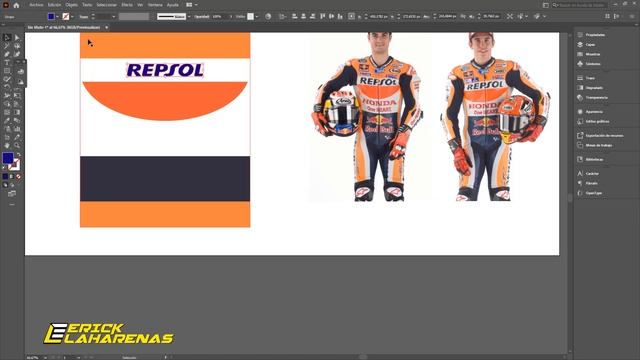Image resolution: width=640 pixels, height=360 pixels.
Task: Select the Pen tool
Action: pyautogui.click(x=7, y=54)
